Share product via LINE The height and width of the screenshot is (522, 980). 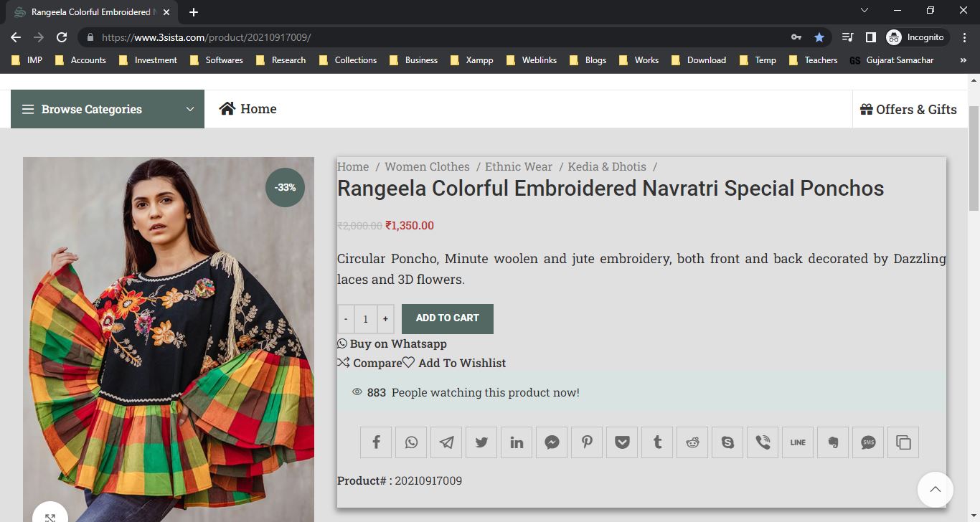(x=798, y=442)
